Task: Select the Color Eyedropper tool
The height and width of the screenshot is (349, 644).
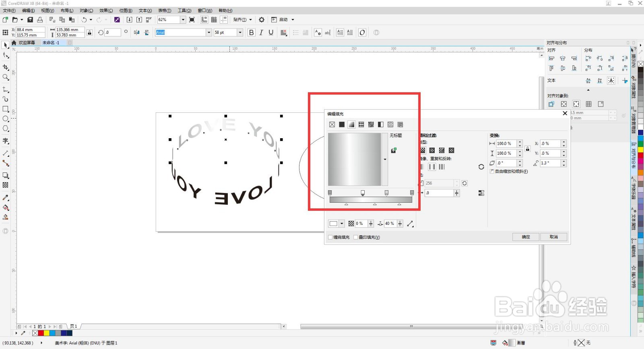Action: point(6,197)
